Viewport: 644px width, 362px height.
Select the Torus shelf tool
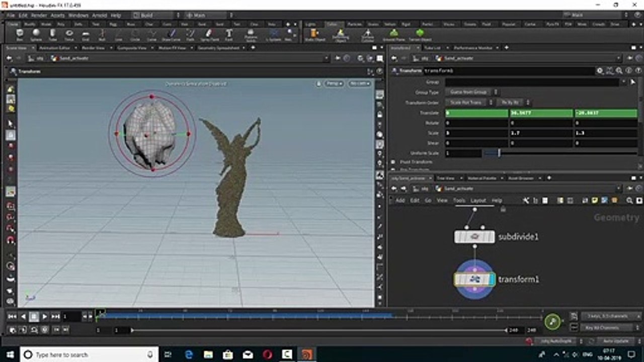point(69,35)
